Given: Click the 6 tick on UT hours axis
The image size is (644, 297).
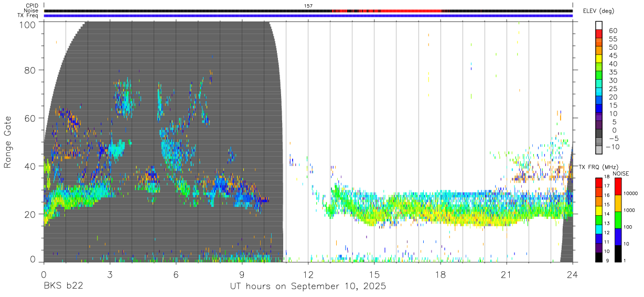Looking at the screenshot, I should click(176, 274).
